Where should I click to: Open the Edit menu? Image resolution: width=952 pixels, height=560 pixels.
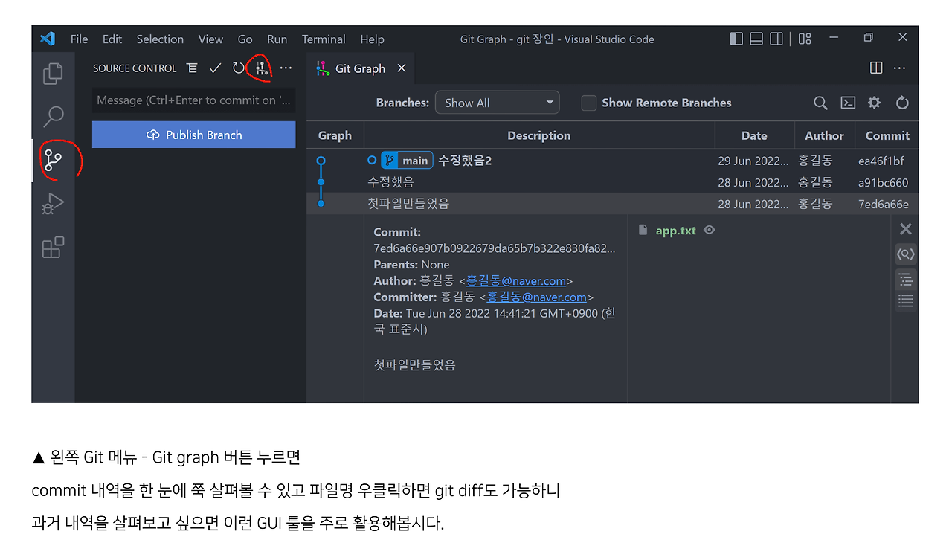(x=112, y=39)
